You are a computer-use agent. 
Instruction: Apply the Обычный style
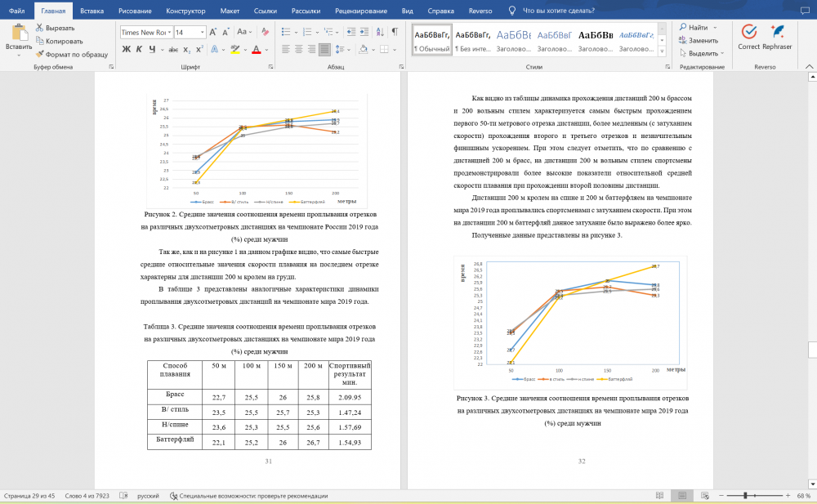[x=432, y=39]
